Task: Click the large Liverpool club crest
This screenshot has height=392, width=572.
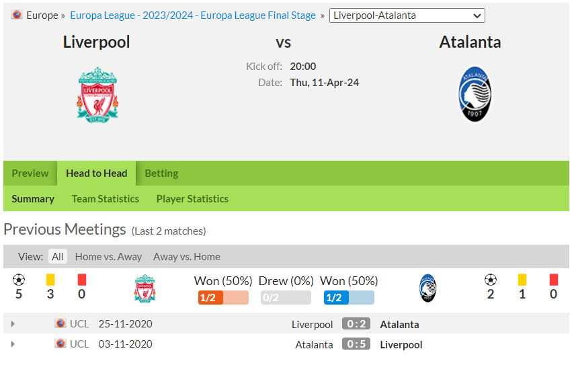Action: [97, 95]
